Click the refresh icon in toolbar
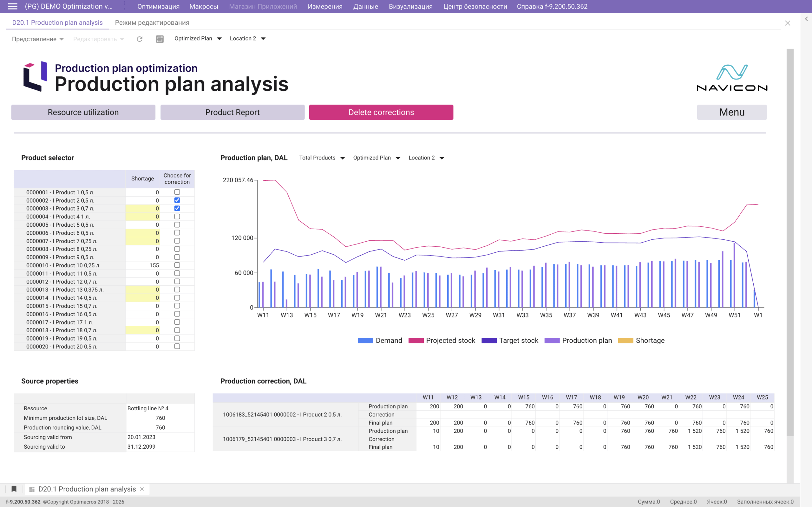Screen dimensions: 812x507 (x=140, y=39)
